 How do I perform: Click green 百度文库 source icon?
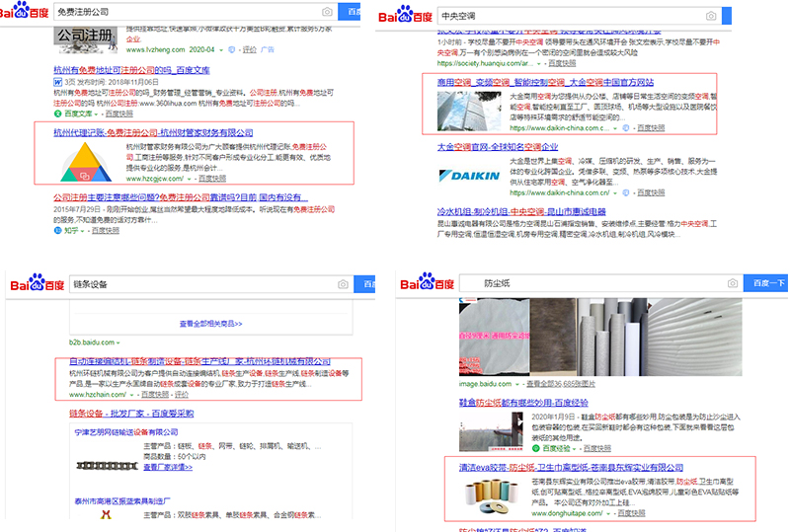click(57, 114)
